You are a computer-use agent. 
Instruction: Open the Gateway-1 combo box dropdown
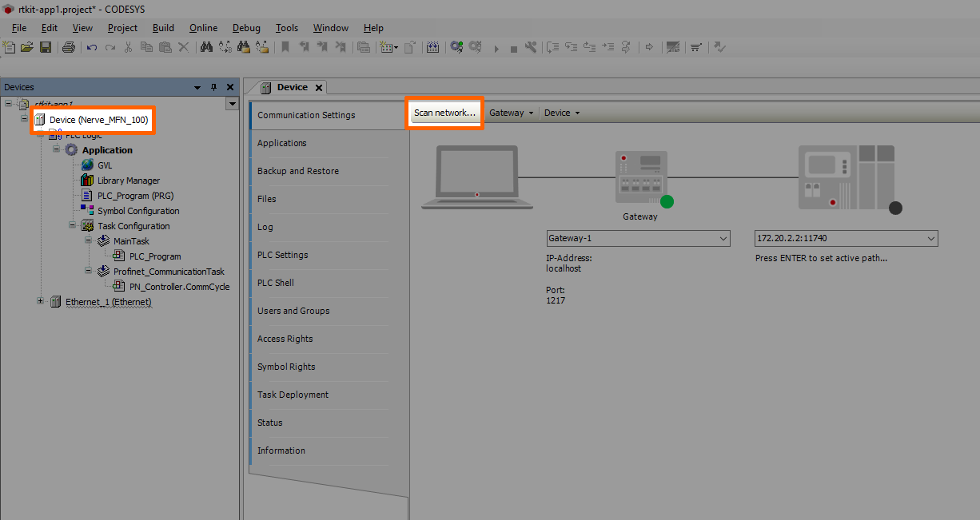(723, 239)
